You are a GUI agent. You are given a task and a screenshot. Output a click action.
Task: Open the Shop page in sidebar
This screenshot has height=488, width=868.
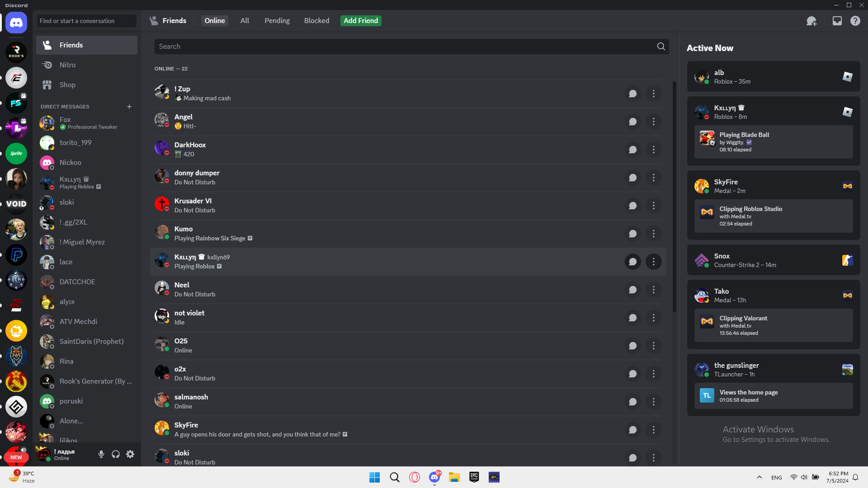[87, 85]
